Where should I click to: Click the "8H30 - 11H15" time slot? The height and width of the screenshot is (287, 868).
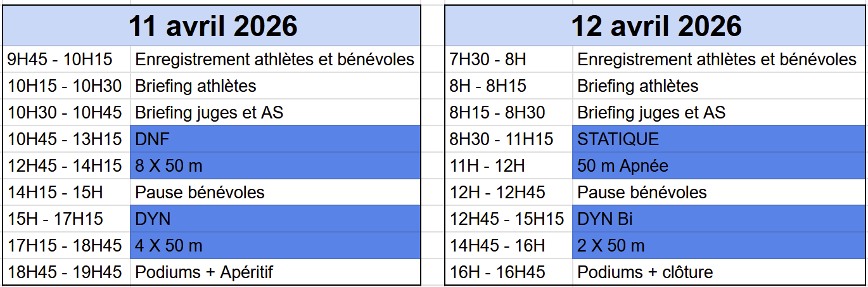coord(509,139)
